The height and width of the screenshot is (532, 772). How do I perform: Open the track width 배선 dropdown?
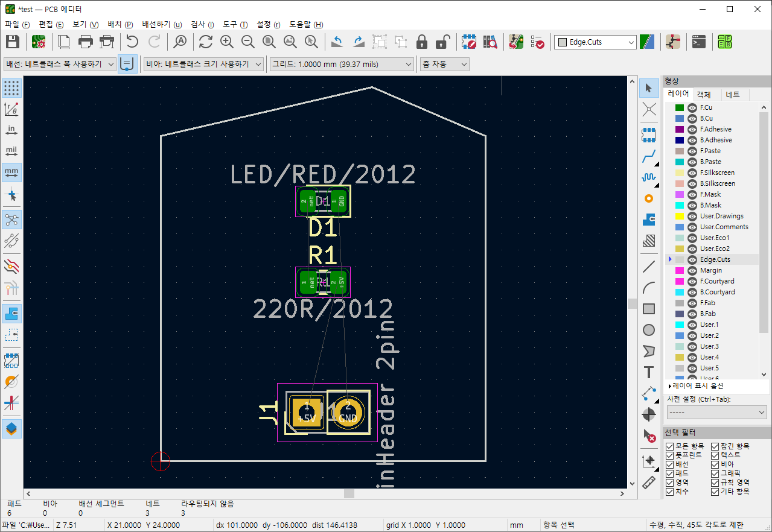(x=60, y=64)
